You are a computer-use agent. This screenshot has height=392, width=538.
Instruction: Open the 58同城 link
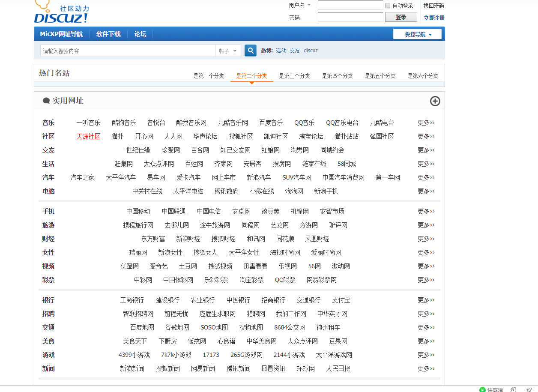click(347, 164)
